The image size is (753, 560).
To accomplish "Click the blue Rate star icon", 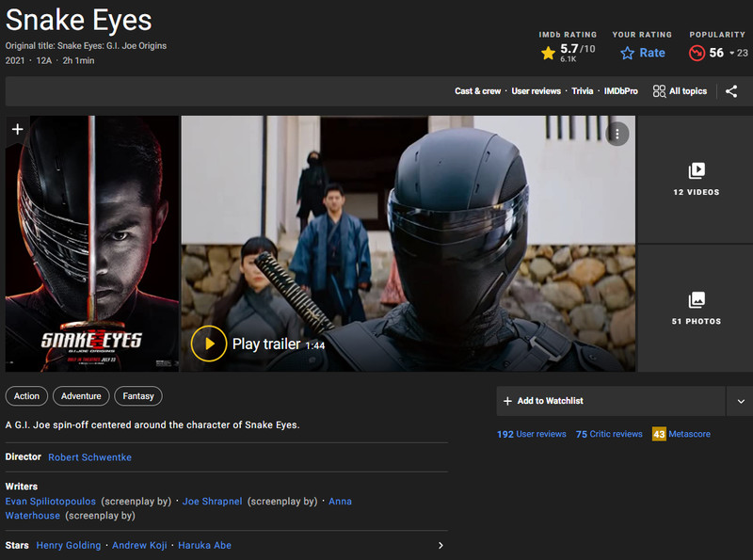I will pos(627,53).
